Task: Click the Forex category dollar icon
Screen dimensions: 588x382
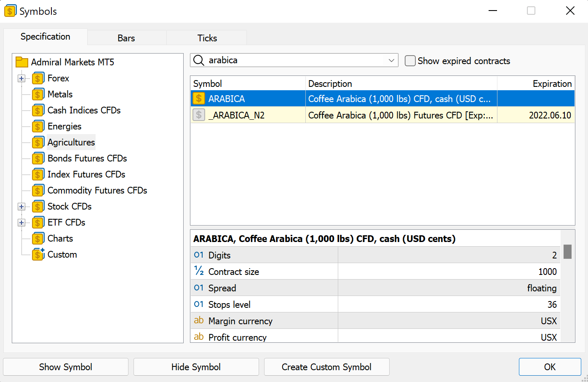Action: click(x=38, y=78)
